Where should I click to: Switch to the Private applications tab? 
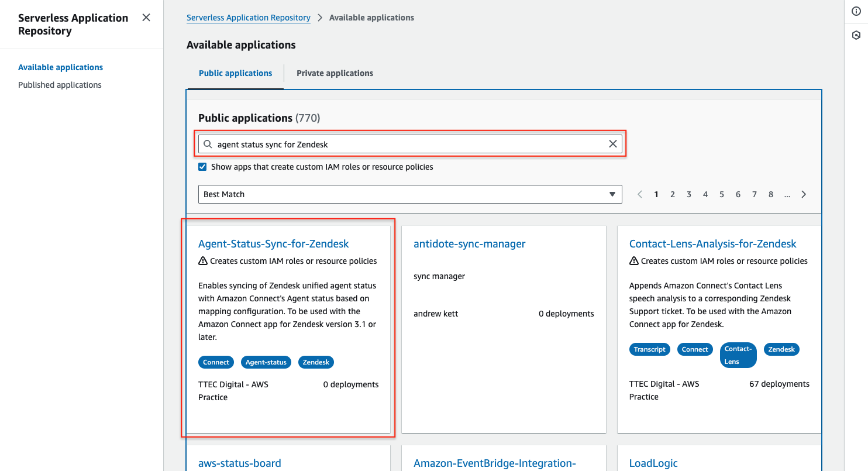coord(335,73)
